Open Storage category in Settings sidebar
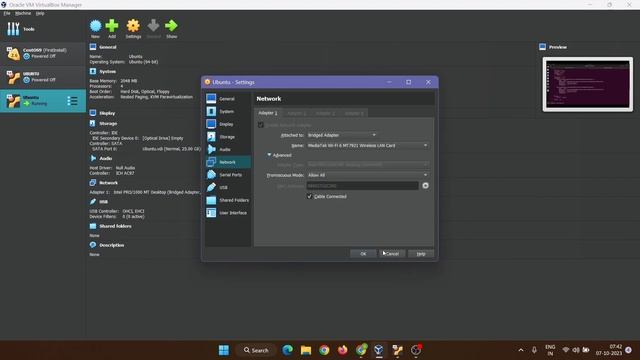The height and width of the screenshot is (360, 640). point(227,137)
